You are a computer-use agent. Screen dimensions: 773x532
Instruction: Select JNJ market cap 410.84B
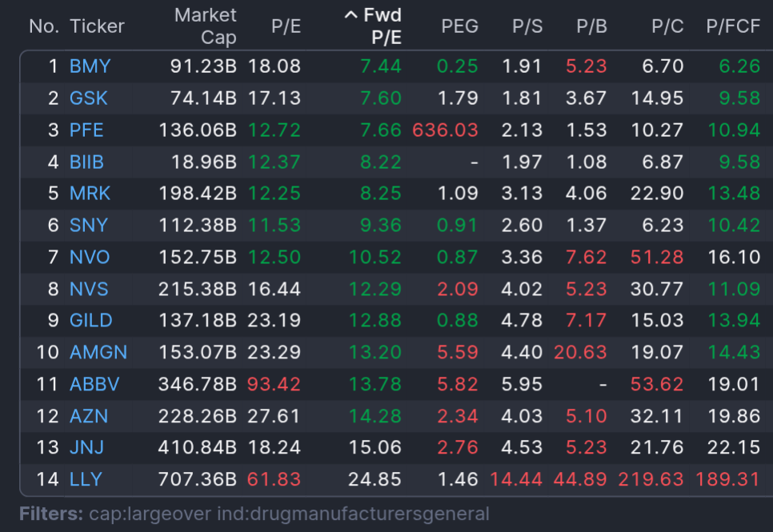tap(197, 447)
